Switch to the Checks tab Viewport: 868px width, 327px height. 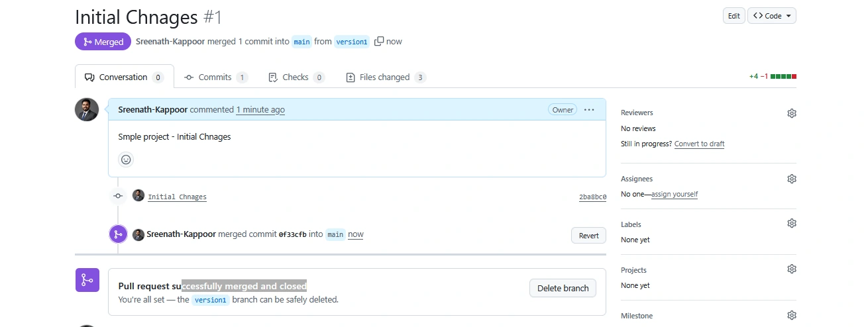tap(296, 77)
